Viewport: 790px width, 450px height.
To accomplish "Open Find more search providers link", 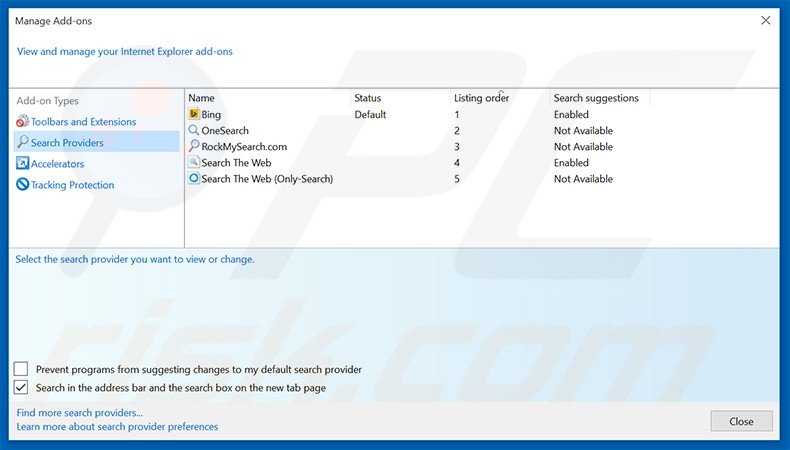I will point(80,412).
